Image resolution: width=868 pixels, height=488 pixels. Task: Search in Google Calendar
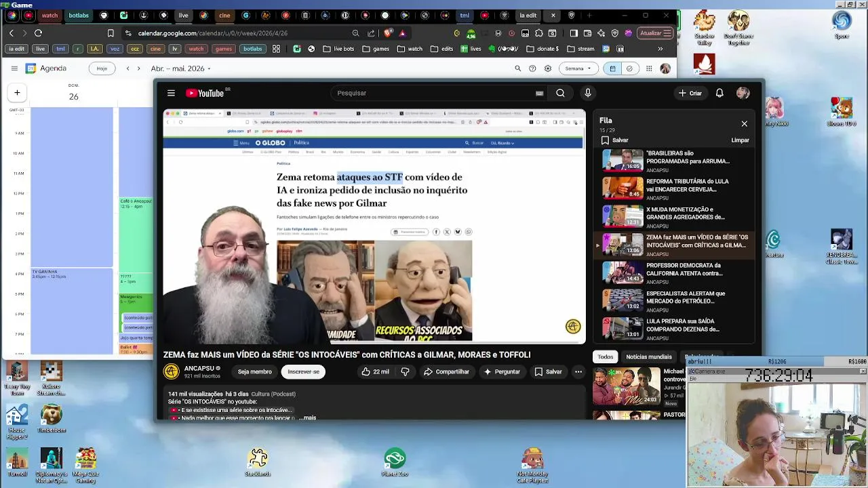click(x=518, y=68)
